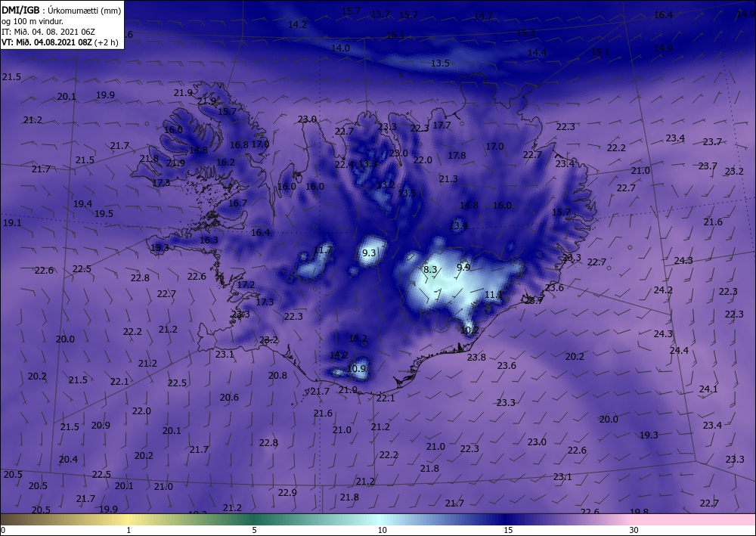
Task: Click the '5' label on the color scale
Action: point(254,530)
